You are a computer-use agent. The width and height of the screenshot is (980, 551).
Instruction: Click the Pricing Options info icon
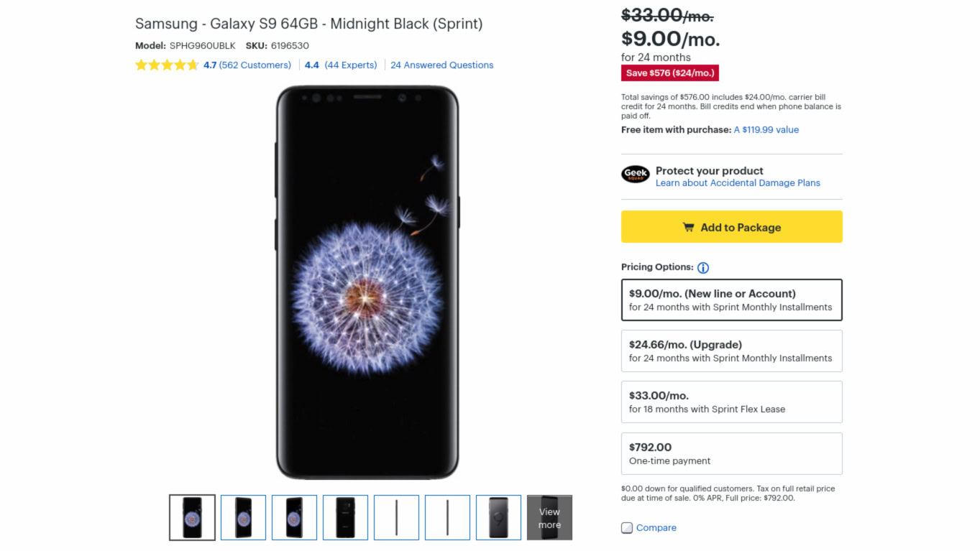tap(703, 268)
